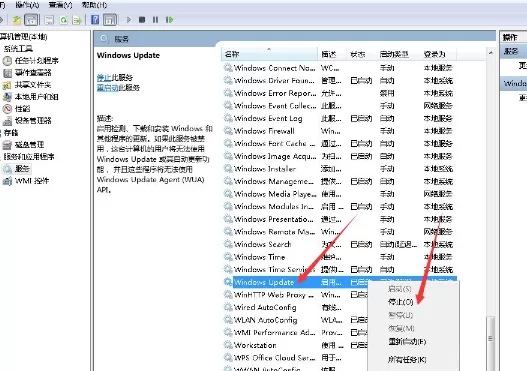Select the Windows Modules Installer service row
The width and height of the screenshot is (527, 371).
click(x=339, y=206)
